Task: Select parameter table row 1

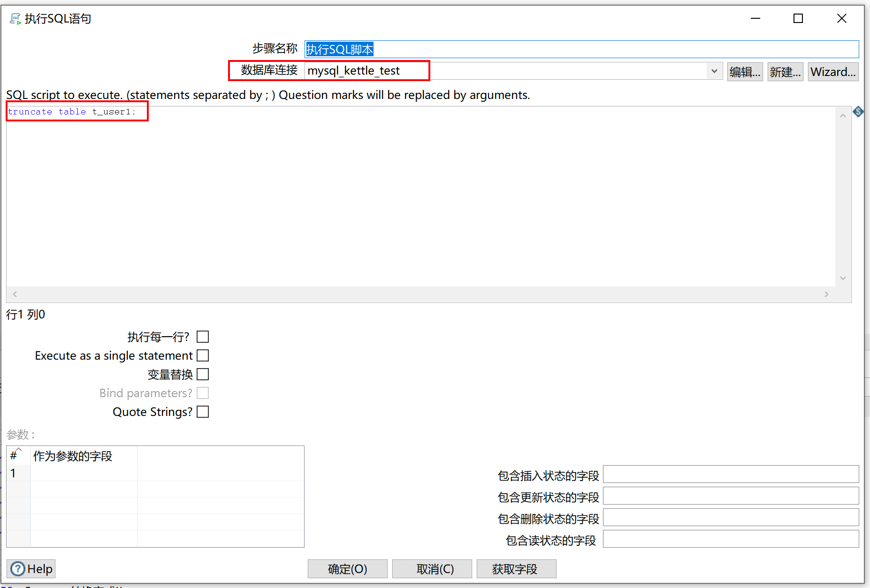Action: click(155, 473)
